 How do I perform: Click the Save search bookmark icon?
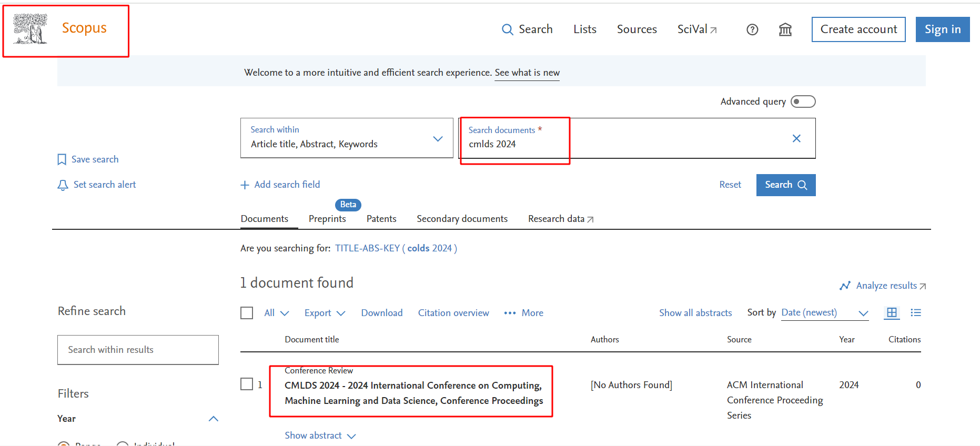62,159
